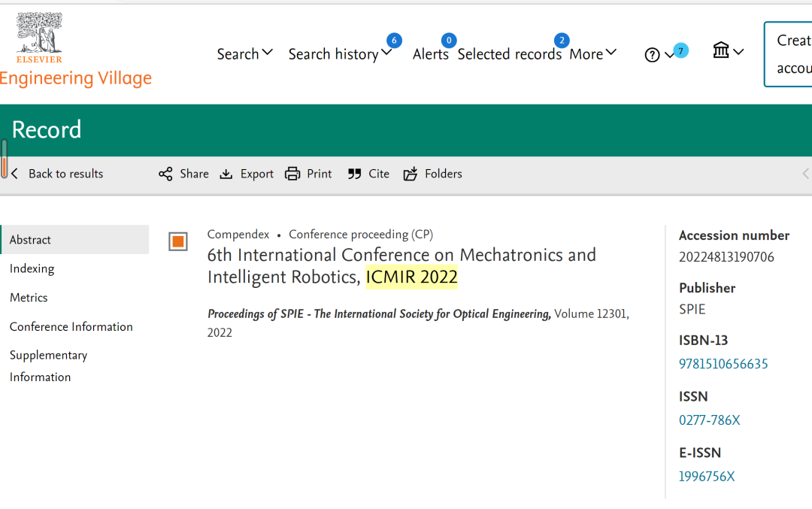Screen dimensions: 812x509
Task: Expand the Search dropdown menu
Action: coord(244,54)
